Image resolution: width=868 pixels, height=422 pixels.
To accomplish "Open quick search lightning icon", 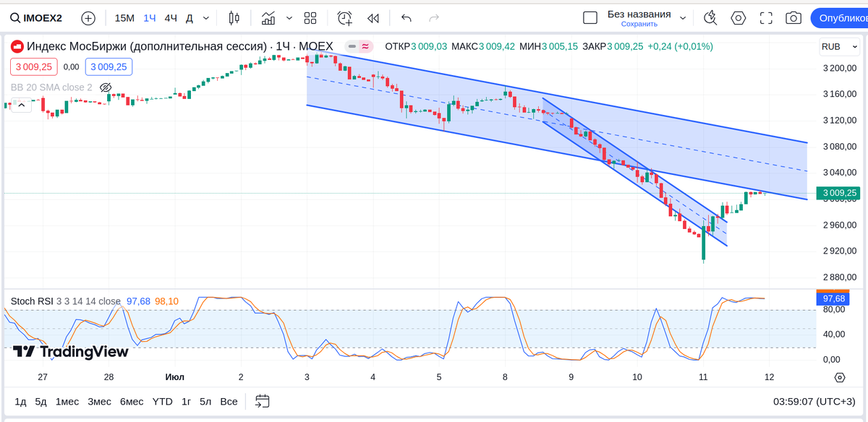I will click(x=710, y=18).
